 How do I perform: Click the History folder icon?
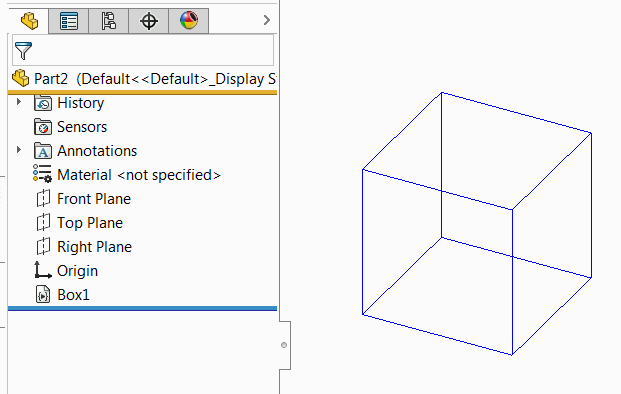(x=43, y=103)
